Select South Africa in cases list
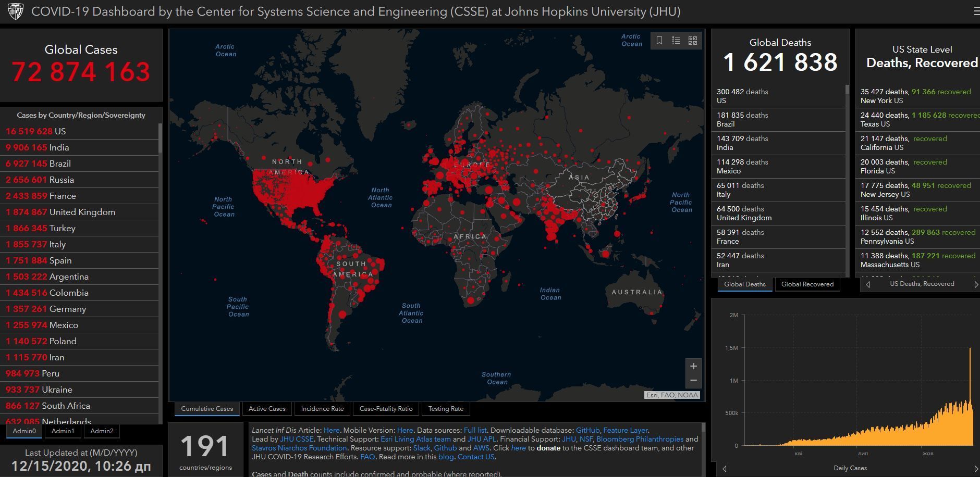The image size is (980, 477). pyautogui.click(x=79, y=406)
